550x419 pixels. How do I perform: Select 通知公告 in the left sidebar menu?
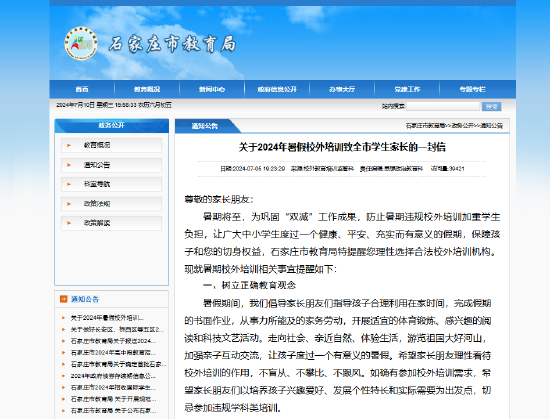point(112,165)
